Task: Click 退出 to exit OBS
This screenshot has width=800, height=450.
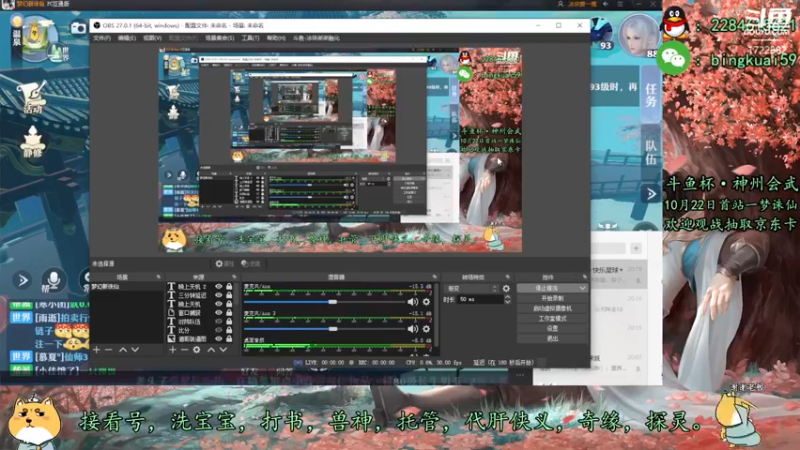Action: click(x=553, y=339)
